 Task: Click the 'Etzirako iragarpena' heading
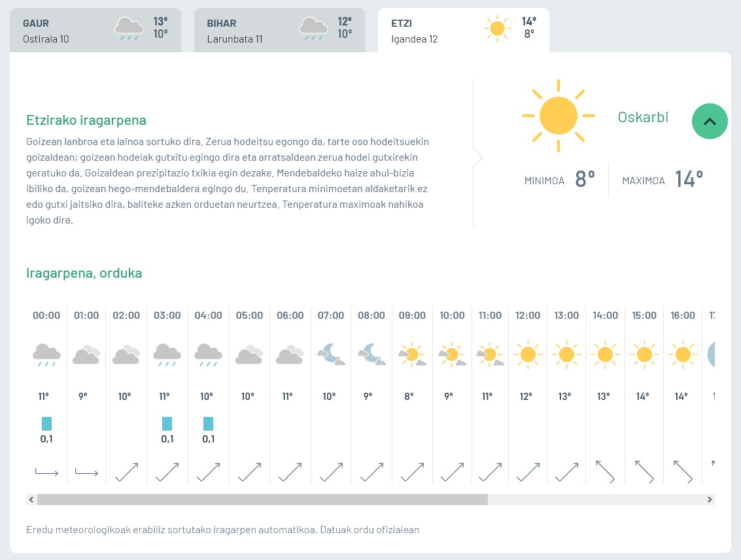(x=86, y=120)
